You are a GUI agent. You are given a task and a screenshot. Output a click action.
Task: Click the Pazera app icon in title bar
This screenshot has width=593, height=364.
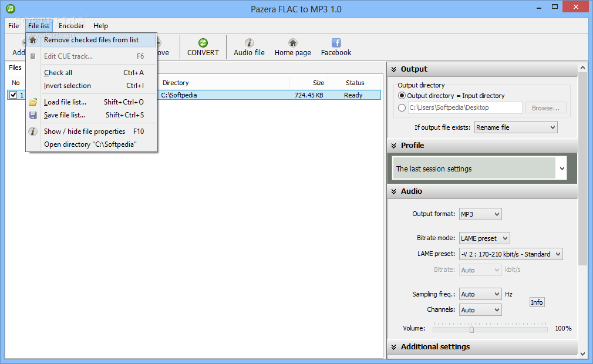point(11,8)
